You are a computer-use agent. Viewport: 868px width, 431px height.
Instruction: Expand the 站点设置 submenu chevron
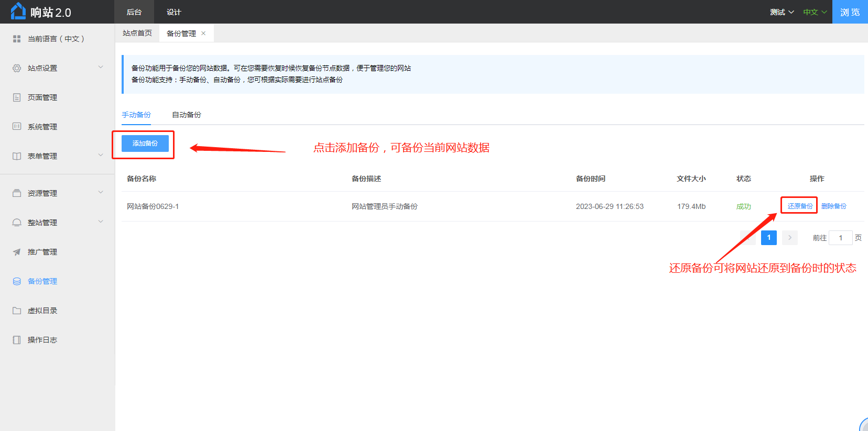(101, 68)
